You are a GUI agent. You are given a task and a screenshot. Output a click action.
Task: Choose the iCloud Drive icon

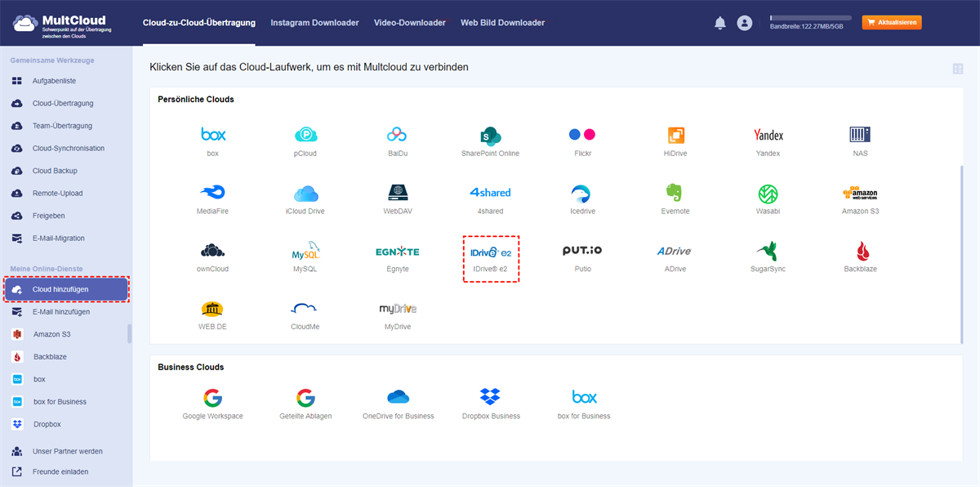(x=305, y=193)
